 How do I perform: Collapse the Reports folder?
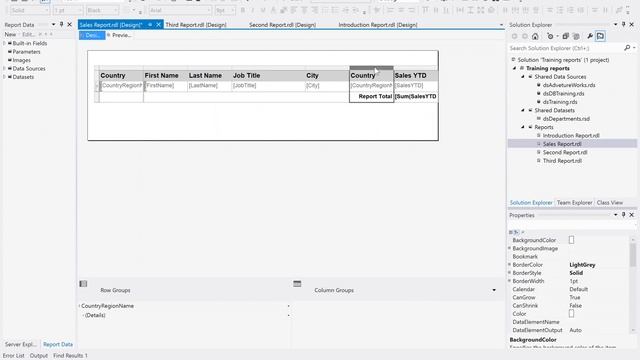pos(523,127)
